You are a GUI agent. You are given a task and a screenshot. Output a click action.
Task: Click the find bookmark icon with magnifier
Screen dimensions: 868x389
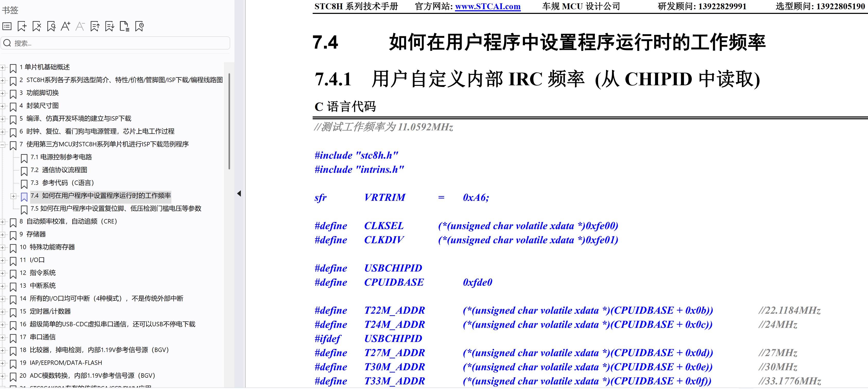coord(51,26)
